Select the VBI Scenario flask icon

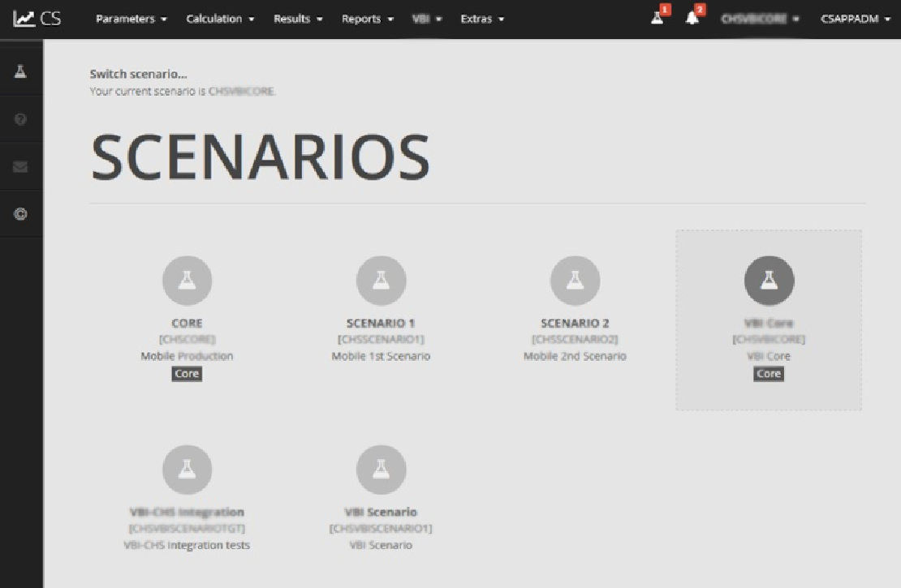point(381,470)
